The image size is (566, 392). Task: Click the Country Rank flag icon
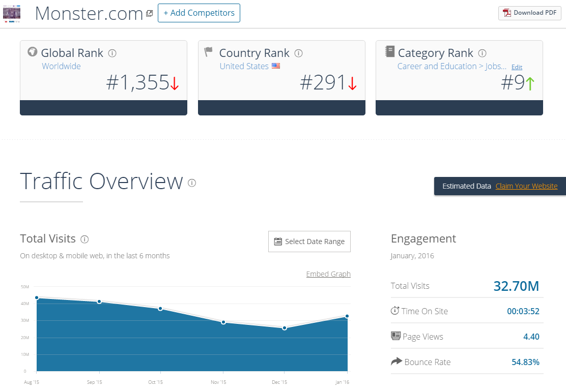(x=208, y=51)
